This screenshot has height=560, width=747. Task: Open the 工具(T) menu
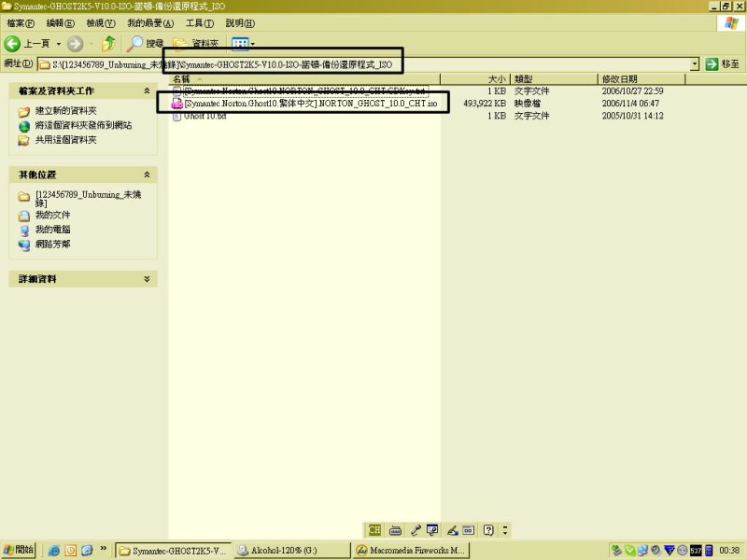point(199,22)
